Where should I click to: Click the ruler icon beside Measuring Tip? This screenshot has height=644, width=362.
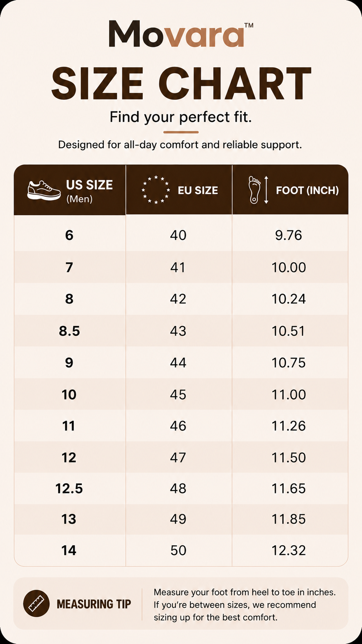tap(36, 604)
